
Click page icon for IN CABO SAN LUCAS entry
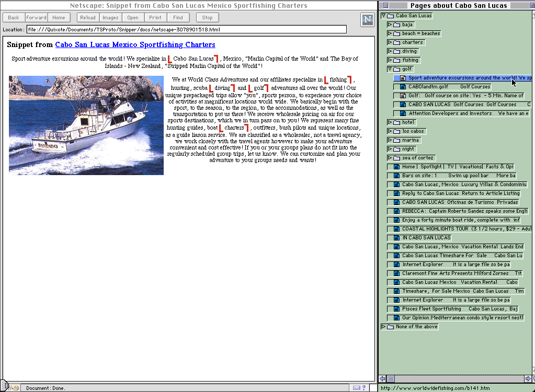(x=397, y=238)
